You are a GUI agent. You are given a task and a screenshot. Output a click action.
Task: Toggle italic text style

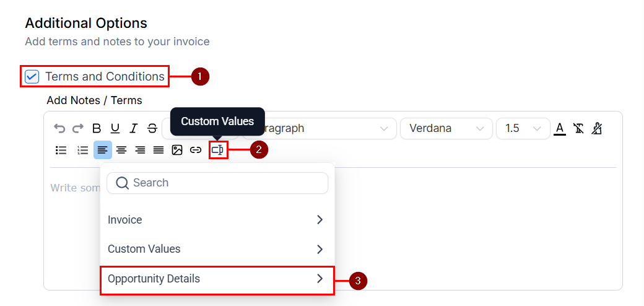pos(134,129)
